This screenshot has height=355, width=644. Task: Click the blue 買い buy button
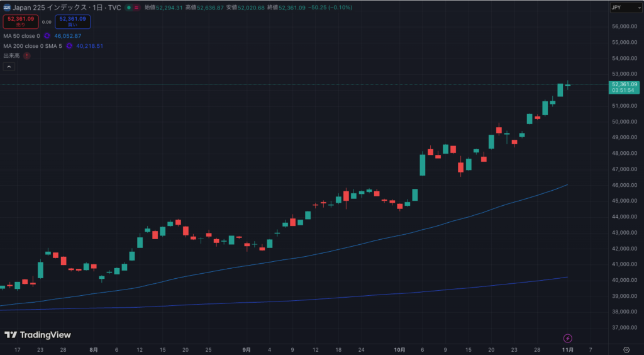coord(72,21)
